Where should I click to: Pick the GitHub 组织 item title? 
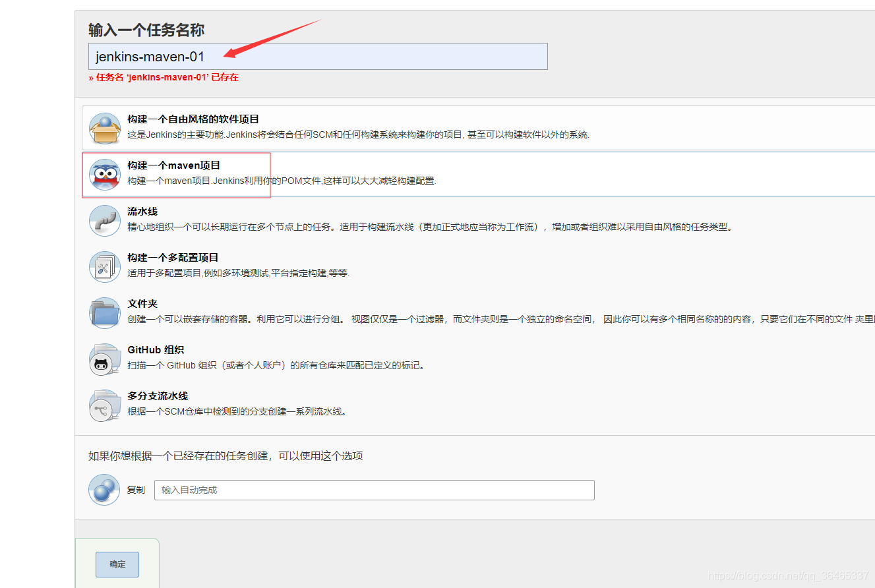156,350
